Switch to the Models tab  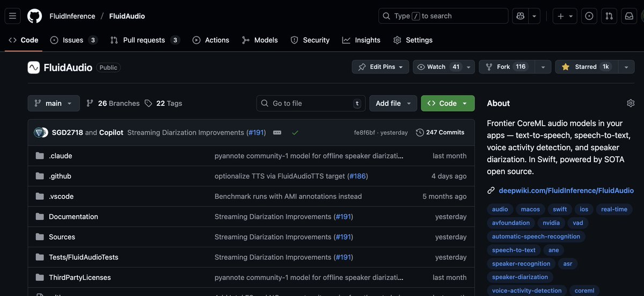260,40
